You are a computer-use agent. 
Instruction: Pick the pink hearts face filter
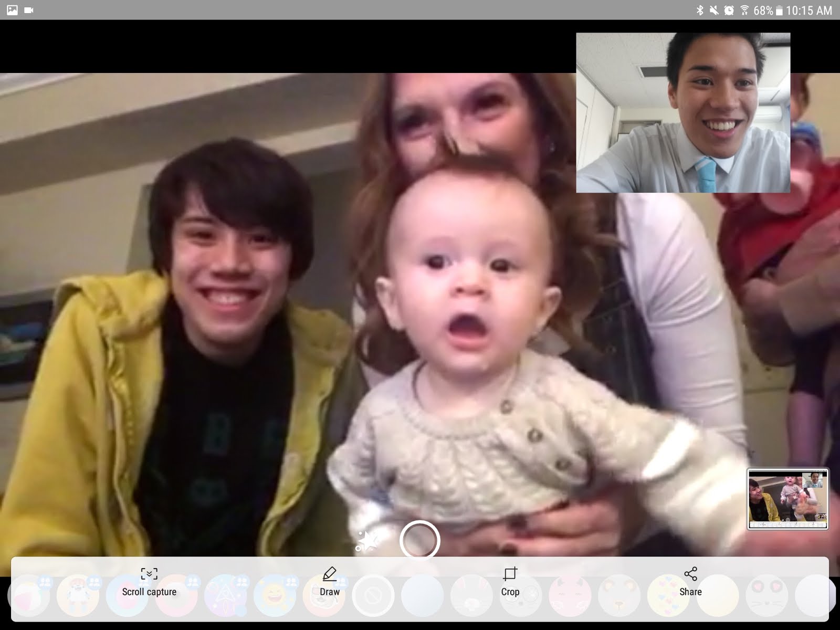tap(668, 596)
